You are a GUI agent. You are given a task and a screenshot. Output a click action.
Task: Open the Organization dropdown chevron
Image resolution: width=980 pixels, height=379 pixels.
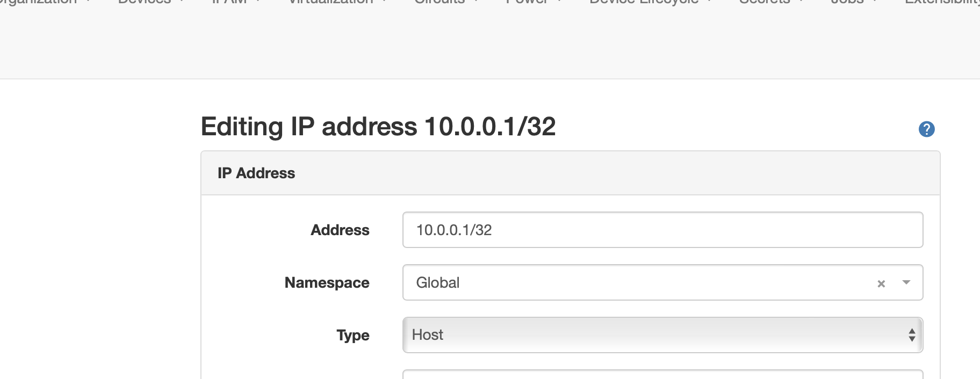click(x=86, y=2)
